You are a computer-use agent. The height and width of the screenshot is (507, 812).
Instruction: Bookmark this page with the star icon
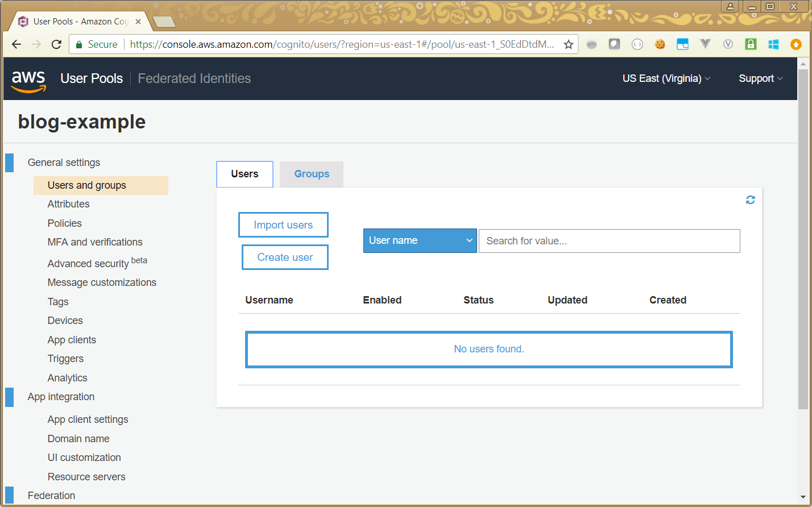point(568,44)
